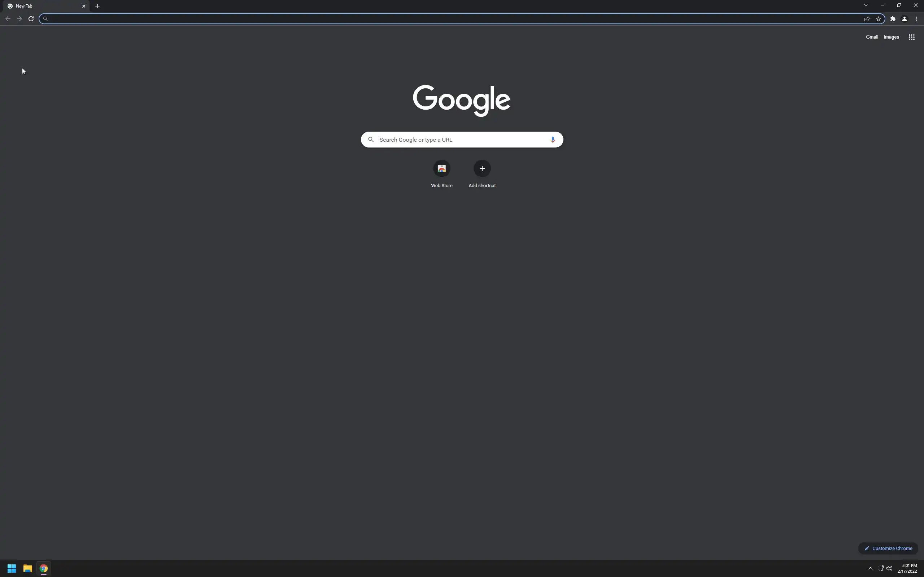Viewport: 924px width, 577px height.
Task: Expand the tab search chevron
Action: pyautogui.click(x=866, y=5)
